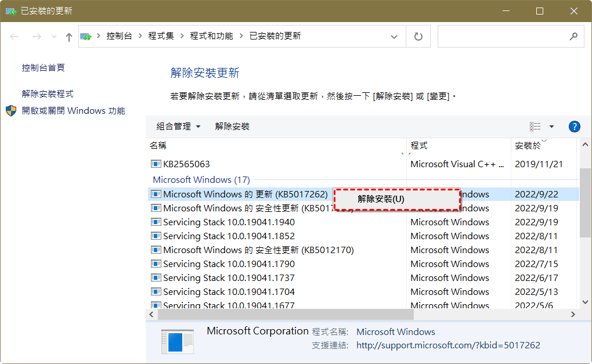Viewport: 592px width, 364px height.
Task: Click update icon next to KB5017262
Action: [x=156, y=194]
